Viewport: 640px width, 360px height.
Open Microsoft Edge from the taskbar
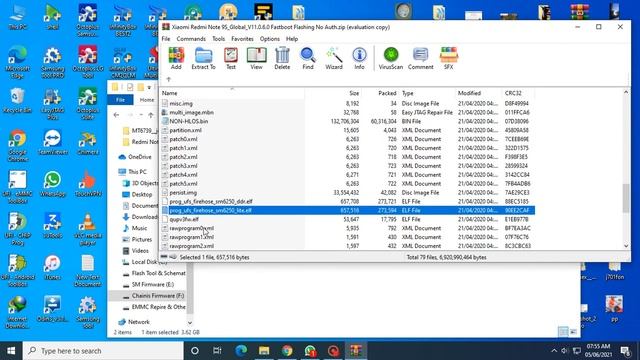point(241,351)
